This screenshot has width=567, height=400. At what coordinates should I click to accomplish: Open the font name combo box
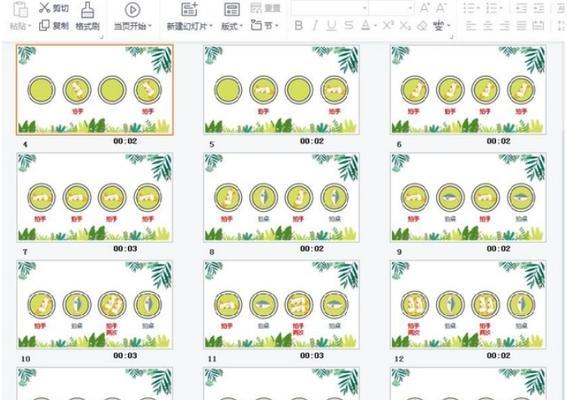pyautogui.click(x=329, y=8)
